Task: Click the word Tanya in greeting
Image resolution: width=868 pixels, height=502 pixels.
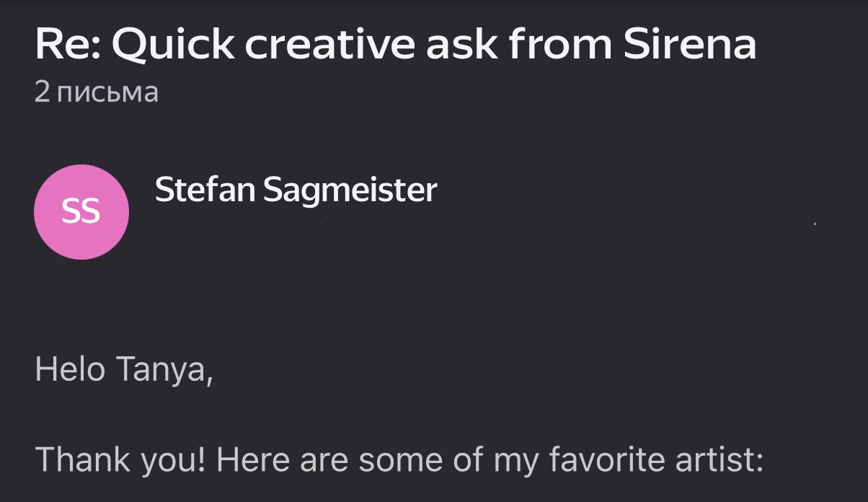Action: (164, 371)
